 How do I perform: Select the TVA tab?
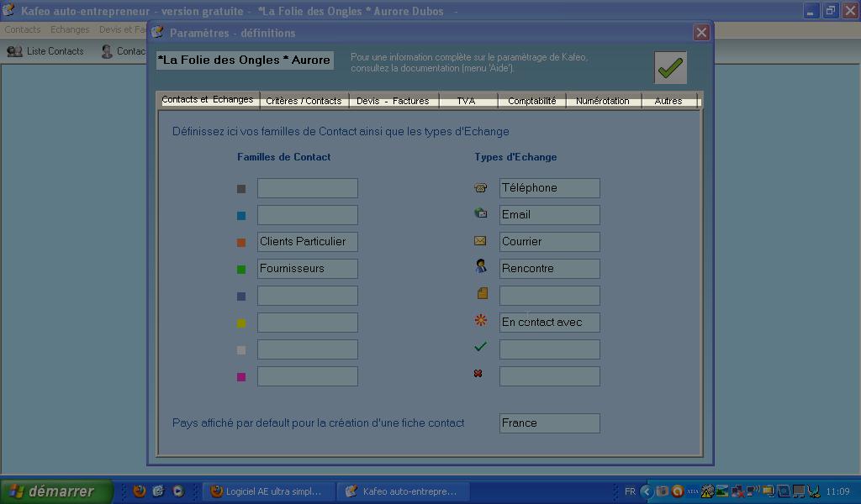(x=466, y=101)
